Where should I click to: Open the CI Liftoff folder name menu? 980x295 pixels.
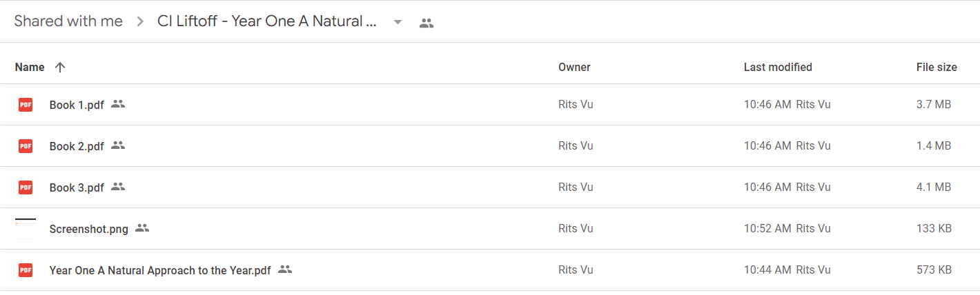(268, 21)
